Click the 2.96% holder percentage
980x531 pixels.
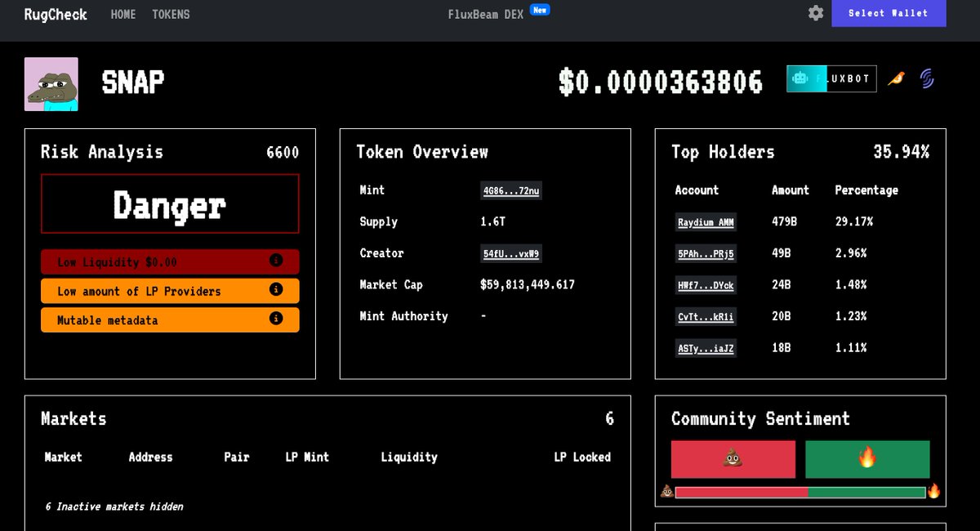tap(851, 253)
